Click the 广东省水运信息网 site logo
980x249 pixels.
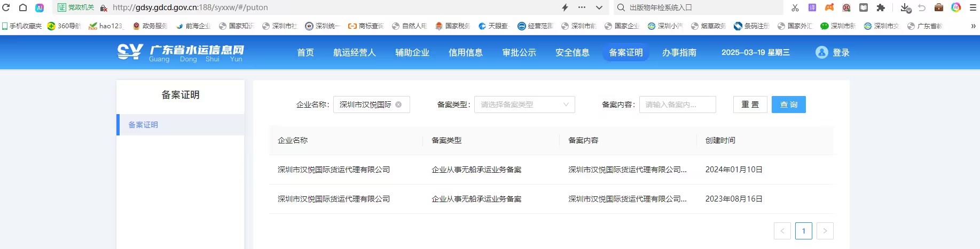coord(181,53)
